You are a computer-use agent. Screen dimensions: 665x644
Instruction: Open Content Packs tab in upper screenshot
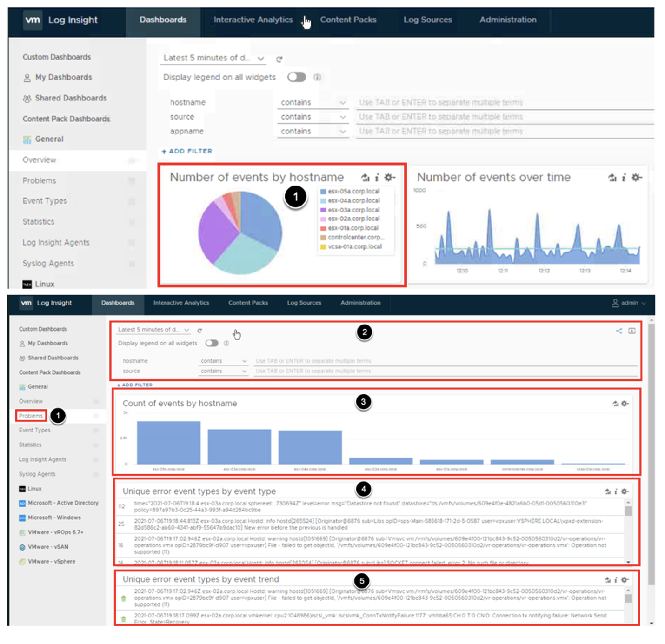coord(348,20)
